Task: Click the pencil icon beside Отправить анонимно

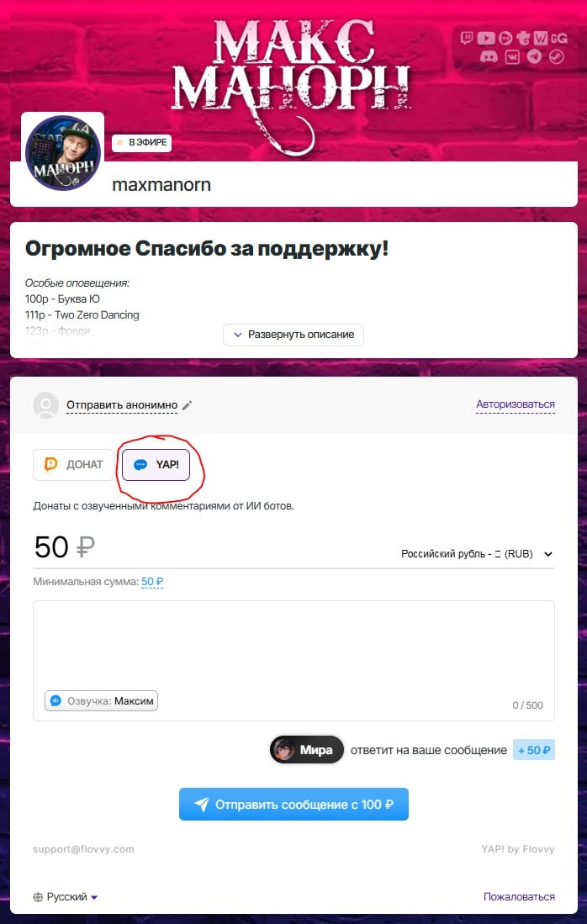Action: 187,405
